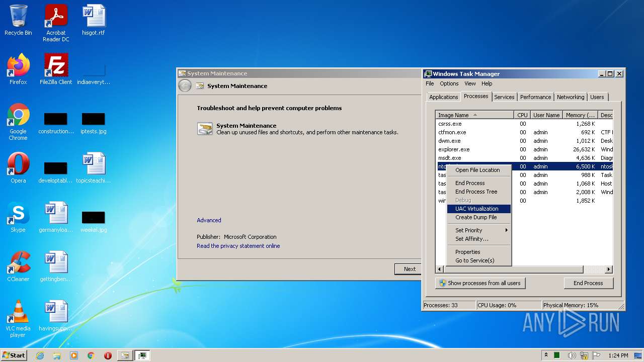
Task: Select the topicsteachi document icon
Action: [94, 168]
